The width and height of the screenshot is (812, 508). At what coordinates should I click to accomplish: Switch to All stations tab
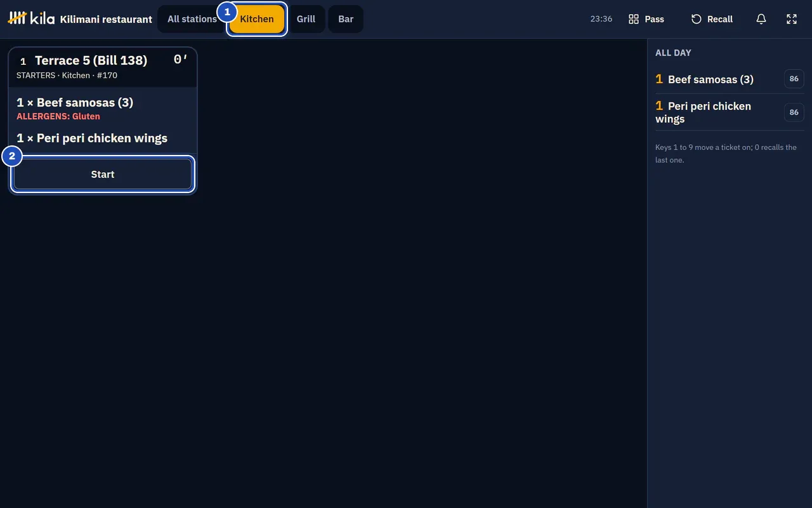point(192,19)
